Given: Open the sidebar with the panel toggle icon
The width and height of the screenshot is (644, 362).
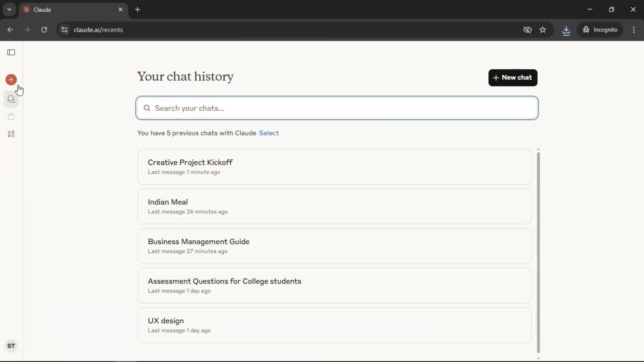Looking at the screenshot, I should [x=11, y=52].
